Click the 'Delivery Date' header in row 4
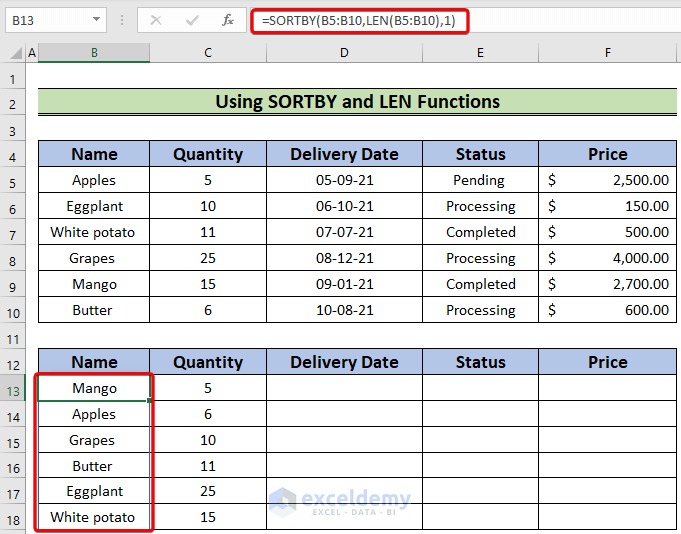This screenshot has height=534, width=681. pos(344,154)
